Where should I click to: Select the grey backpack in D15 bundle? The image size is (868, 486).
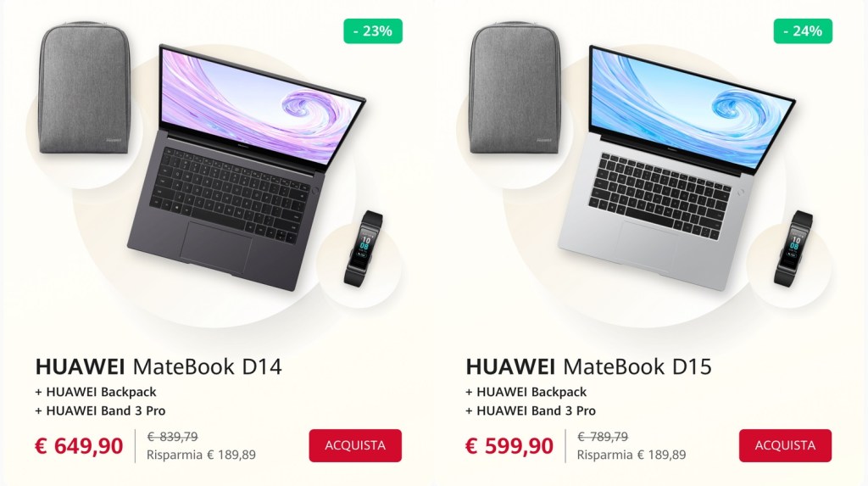[x=515, y=87]
